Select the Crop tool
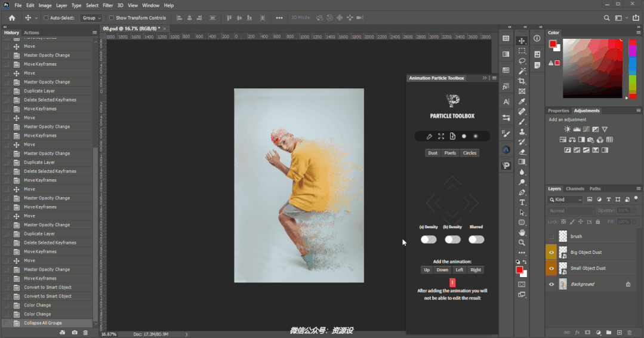Image resolution: width=644 pixels, height=338 pixels. pos(522,81)
